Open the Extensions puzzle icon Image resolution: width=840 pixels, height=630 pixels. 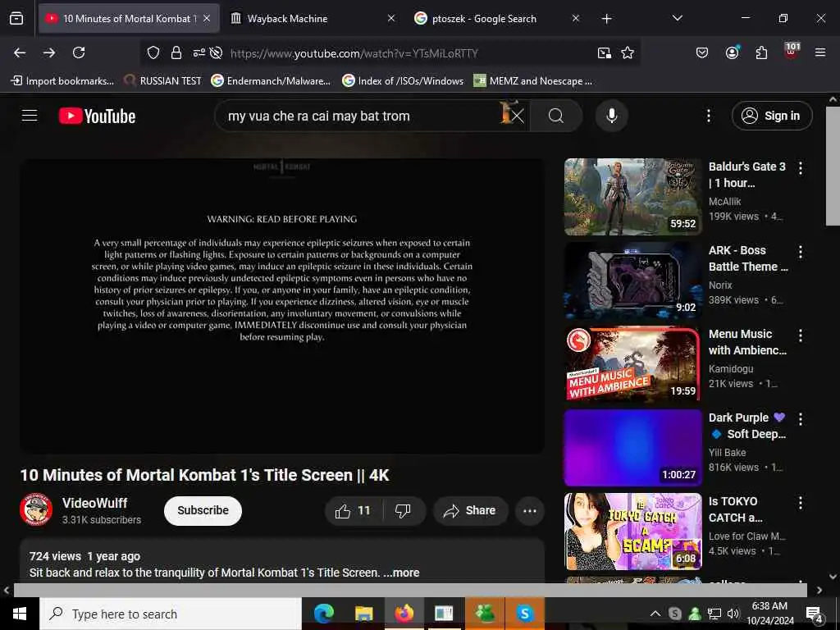pyautogui.click(x=761, y=52)
